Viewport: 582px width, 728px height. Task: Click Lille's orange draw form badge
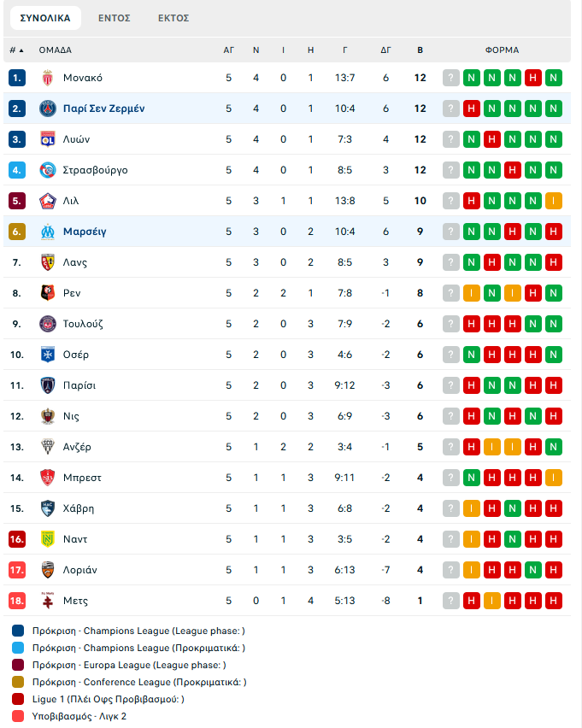click(x=554, y=201)
